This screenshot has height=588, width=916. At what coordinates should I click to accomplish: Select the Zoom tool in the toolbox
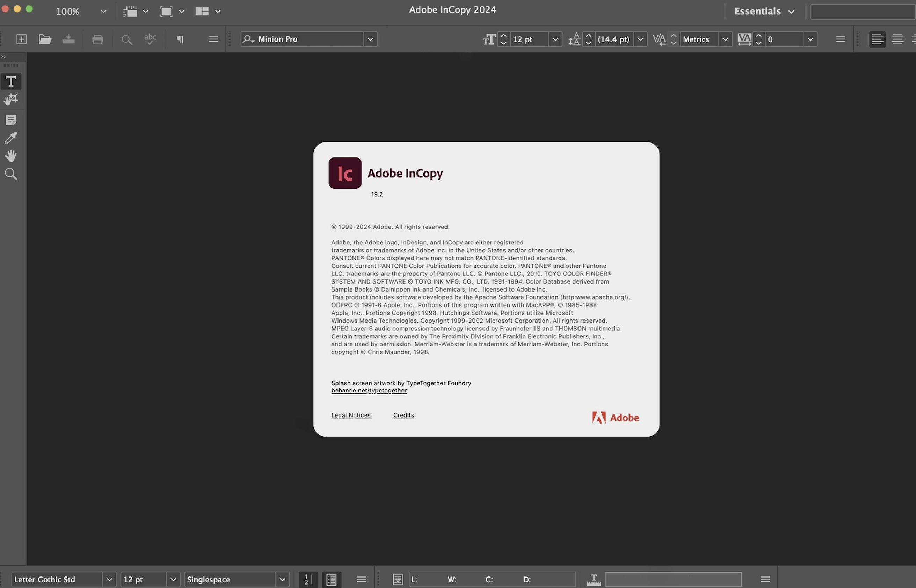(11, 174)
